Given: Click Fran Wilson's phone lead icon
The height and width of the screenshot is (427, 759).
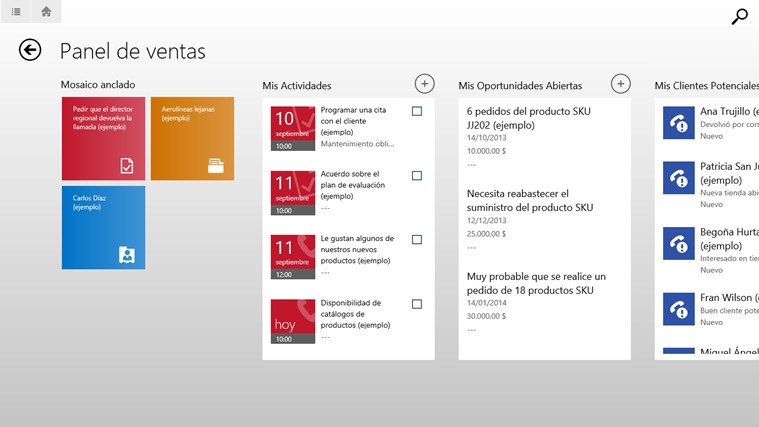Looking at the screenshot, I should click(679, 308).
